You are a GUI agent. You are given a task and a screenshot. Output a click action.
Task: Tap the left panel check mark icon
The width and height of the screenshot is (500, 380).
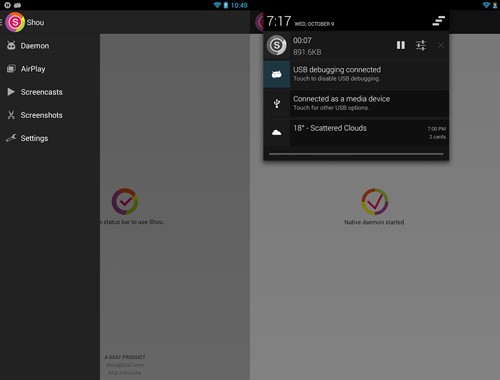125,201
